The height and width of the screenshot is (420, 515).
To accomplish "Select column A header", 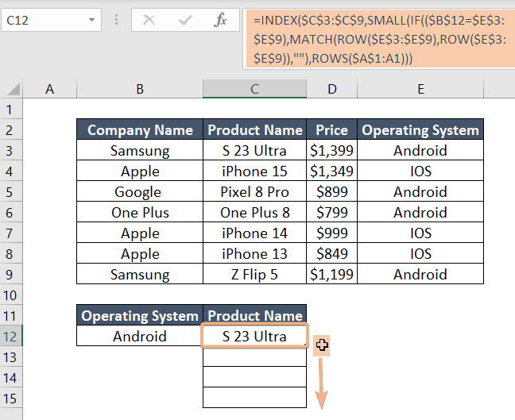I will pos(49,89).
